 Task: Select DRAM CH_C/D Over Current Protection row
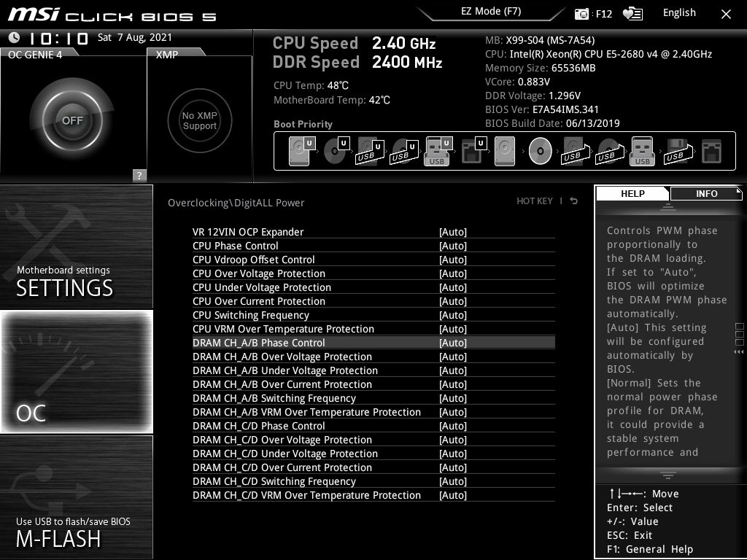(x=373, y=467)
